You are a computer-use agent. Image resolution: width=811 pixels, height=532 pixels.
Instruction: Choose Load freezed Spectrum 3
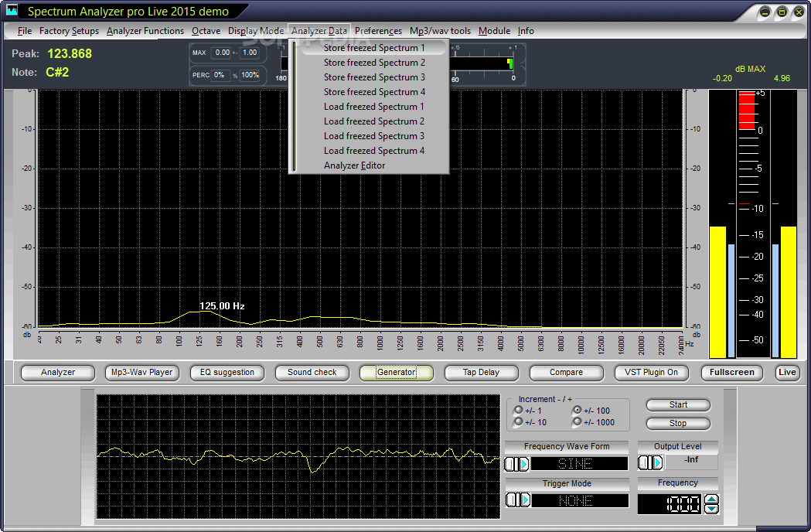click(x=373, y=136)
